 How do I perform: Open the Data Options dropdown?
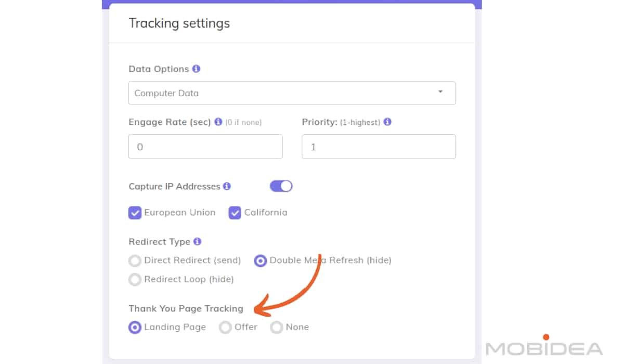click(291, 93)
